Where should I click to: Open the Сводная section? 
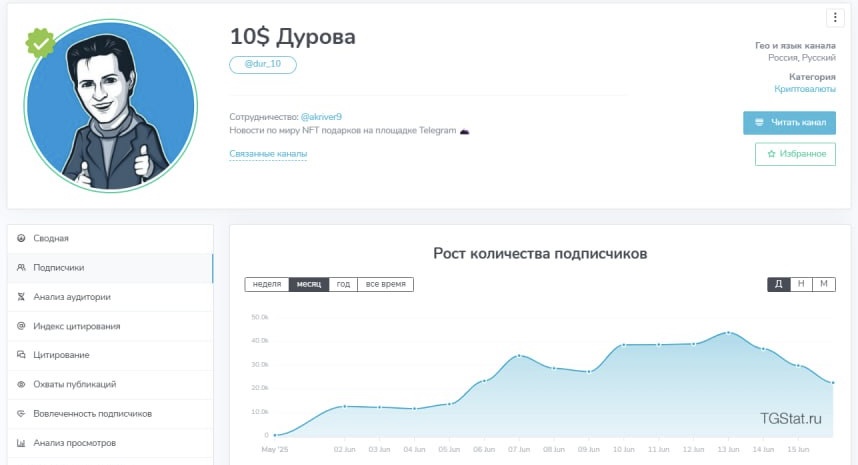pyautogui.click(x=110, y=239)
